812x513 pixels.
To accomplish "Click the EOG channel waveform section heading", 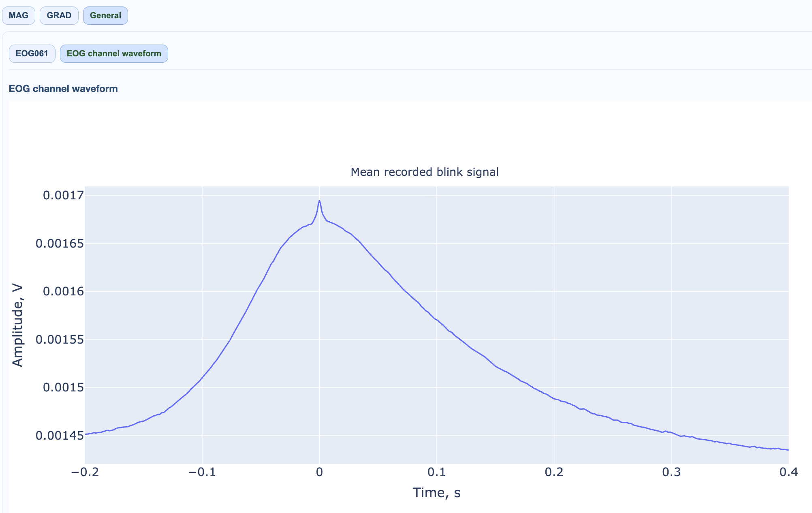I will (63, 89).
